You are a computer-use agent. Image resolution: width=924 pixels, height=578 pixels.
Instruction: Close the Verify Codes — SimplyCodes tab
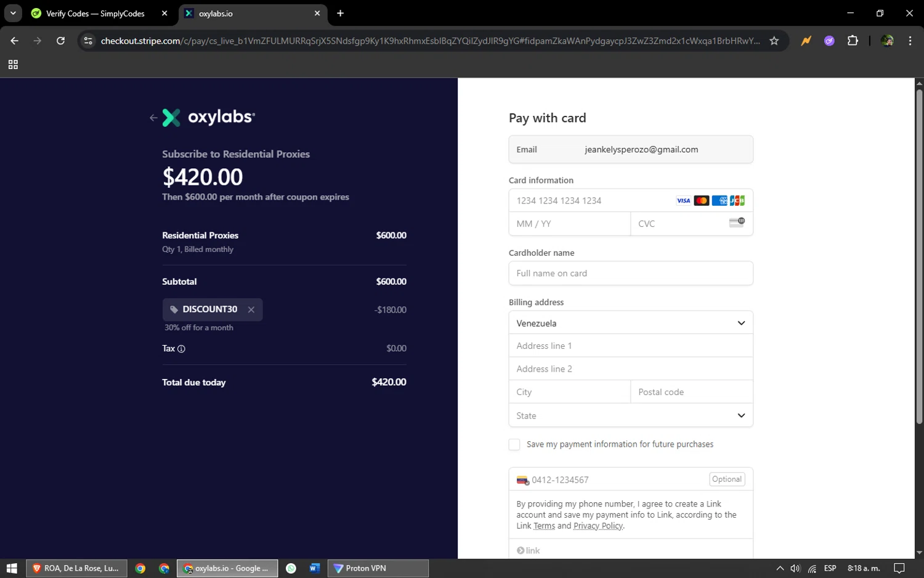164,13
